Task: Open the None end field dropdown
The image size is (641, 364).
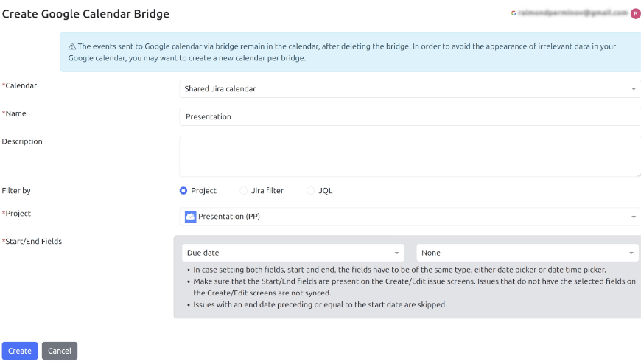Action: coord(527,253)
